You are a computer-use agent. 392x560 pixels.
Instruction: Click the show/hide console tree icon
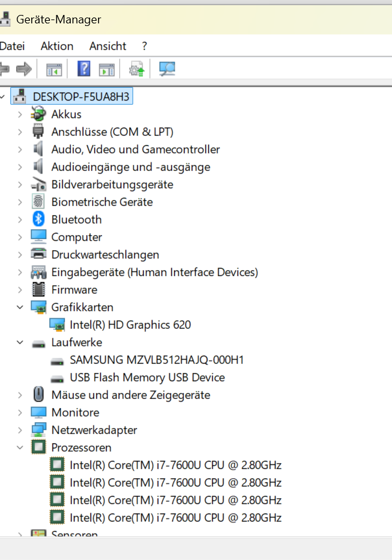tap(54, 70)
